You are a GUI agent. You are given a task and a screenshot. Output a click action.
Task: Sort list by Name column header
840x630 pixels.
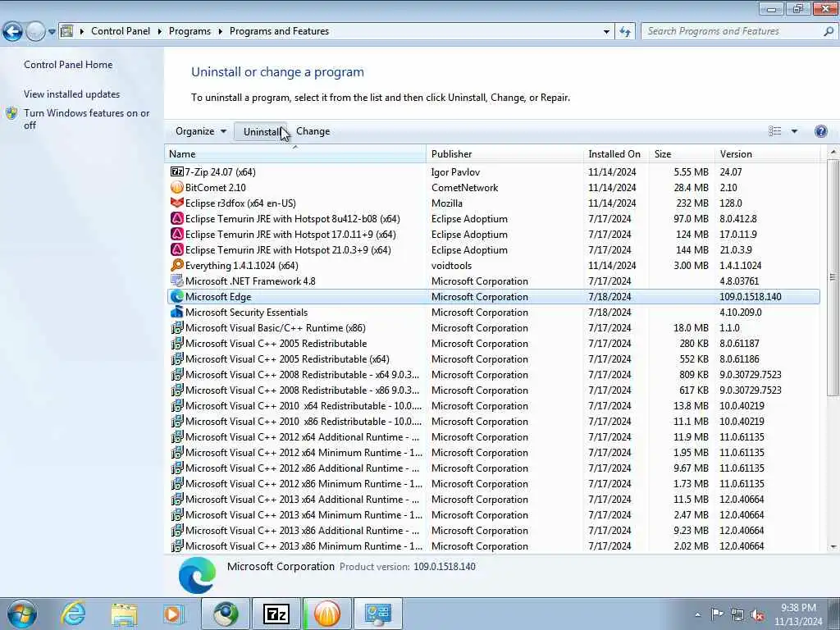[x=295, y=153]
